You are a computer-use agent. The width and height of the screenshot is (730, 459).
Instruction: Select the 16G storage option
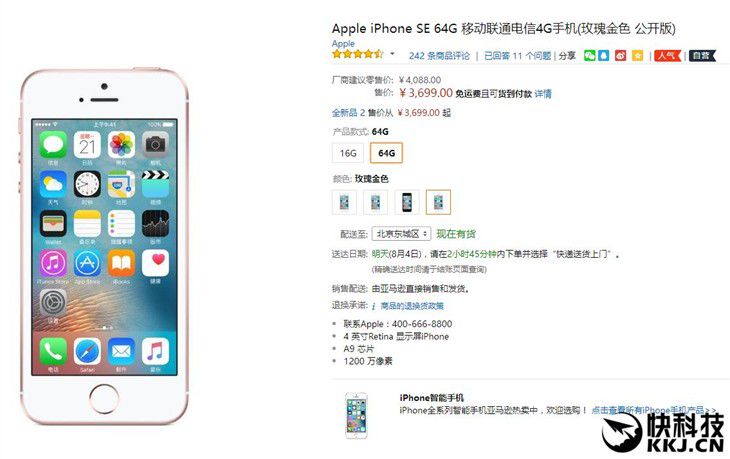(348, 153)
